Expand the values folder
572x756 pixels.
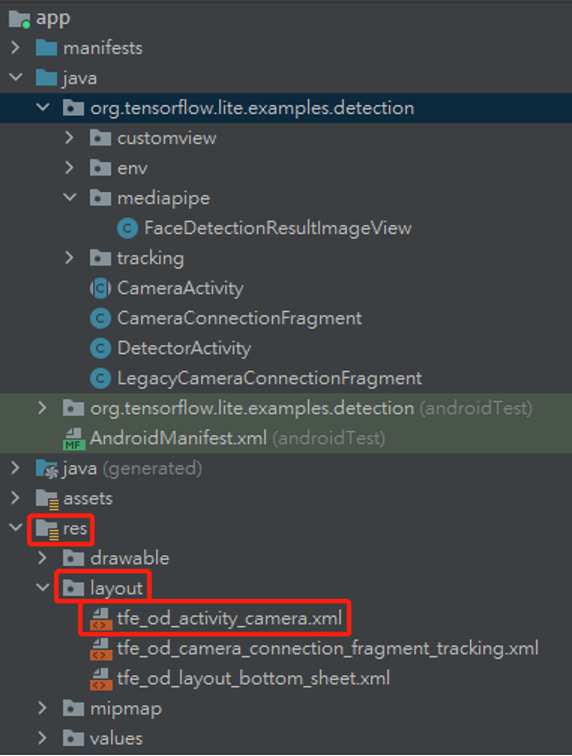pyautogui.click(x=42, y=738)
